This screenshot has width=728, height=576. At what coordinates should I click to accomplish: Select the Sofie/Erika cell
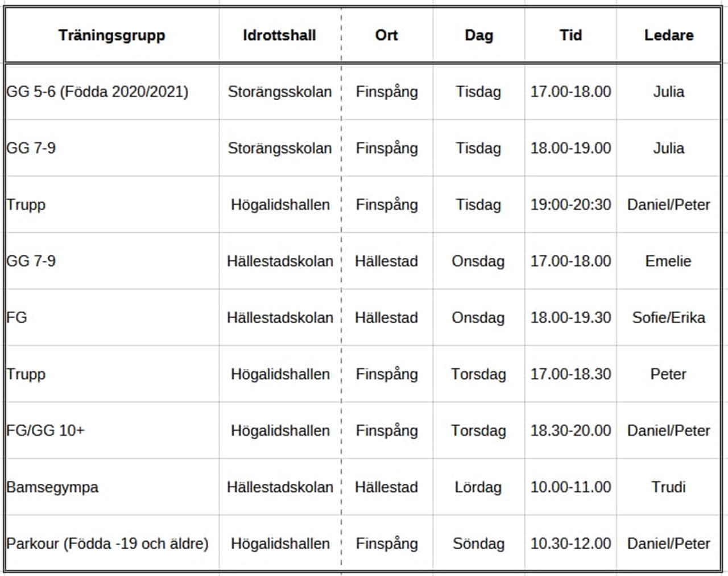pos(669,317)
